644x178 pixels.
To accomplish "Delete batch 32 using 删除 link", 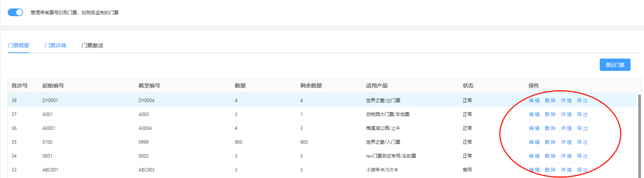I will (x=550, y=170).
